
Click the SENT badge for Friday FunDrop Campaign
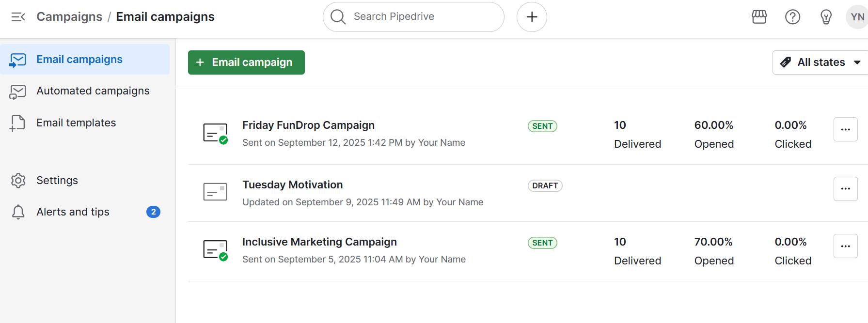[x=542, y=126]
